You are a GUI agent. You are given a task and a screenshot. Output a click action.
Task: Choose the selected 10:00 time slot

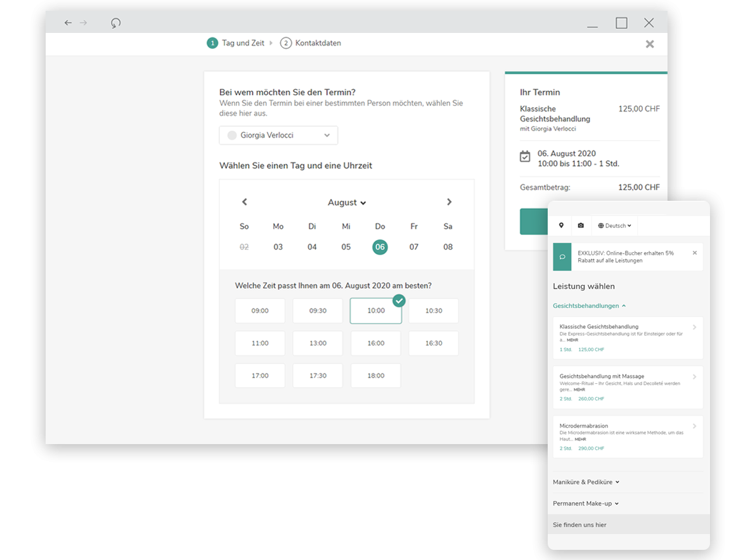click(376, 311)
